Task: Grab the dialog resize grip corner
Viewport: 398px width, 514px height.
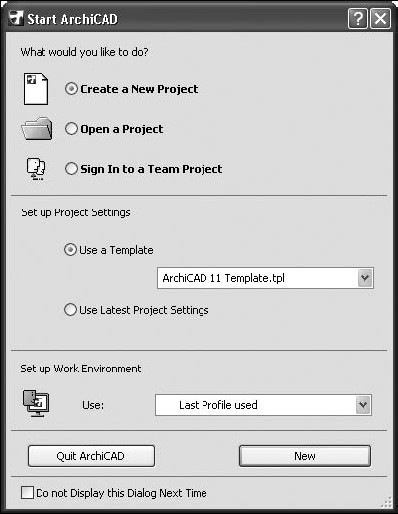Action: click(x=387, y=502)
